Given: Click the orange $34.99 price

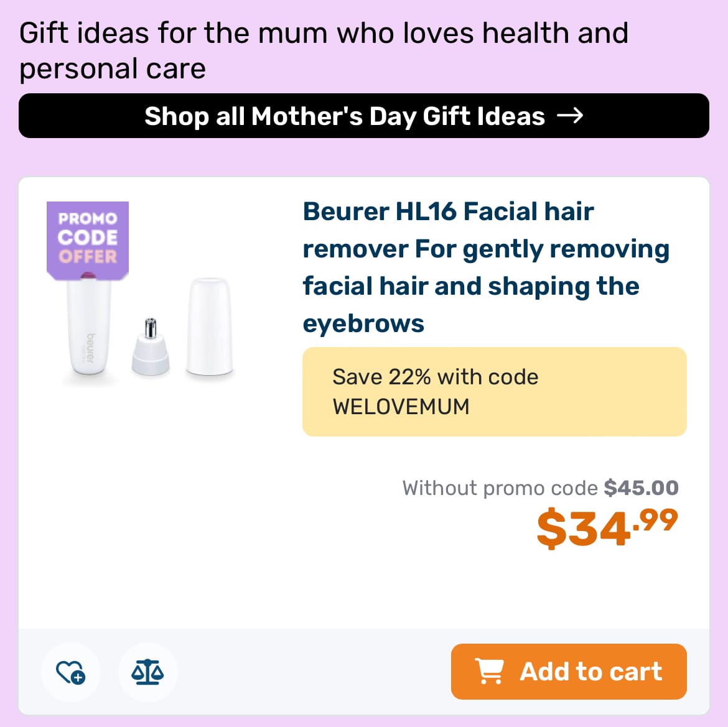Looking at the screenshot, I should 607,528.
